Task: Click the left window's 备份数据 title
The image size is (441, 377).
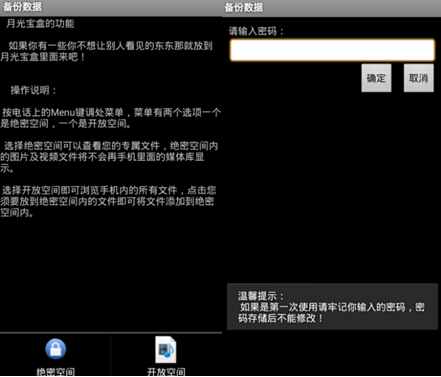Action: [x=23, y=7]
